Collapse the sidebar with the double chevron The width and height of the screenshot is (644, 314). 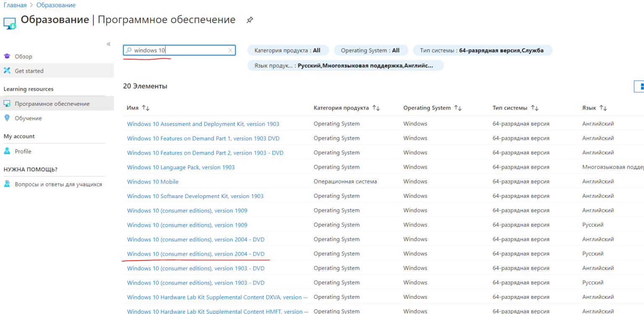(x=109, y=44)
